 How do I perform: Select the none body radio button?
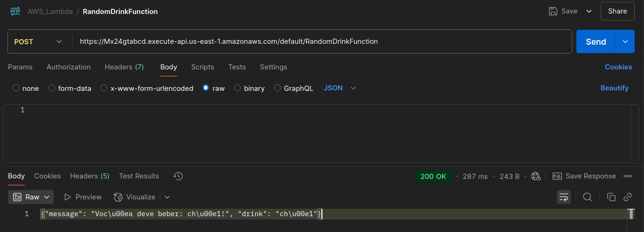click(x=16, y=88)
